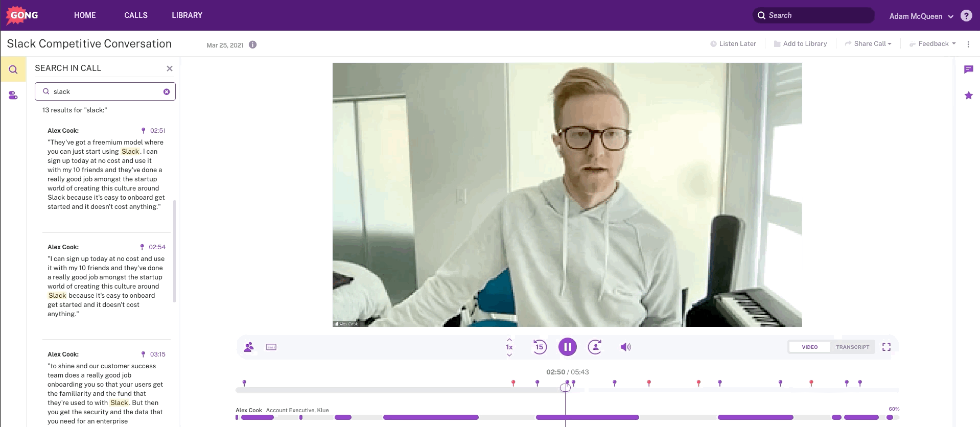Switch to VIDEO view
Screen dimensions: 980x427
[810, 347]
